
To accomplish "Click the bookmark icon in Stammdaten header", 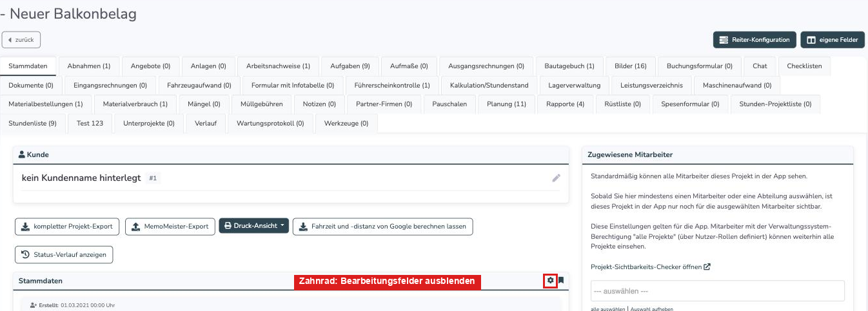I will (561, 280).
